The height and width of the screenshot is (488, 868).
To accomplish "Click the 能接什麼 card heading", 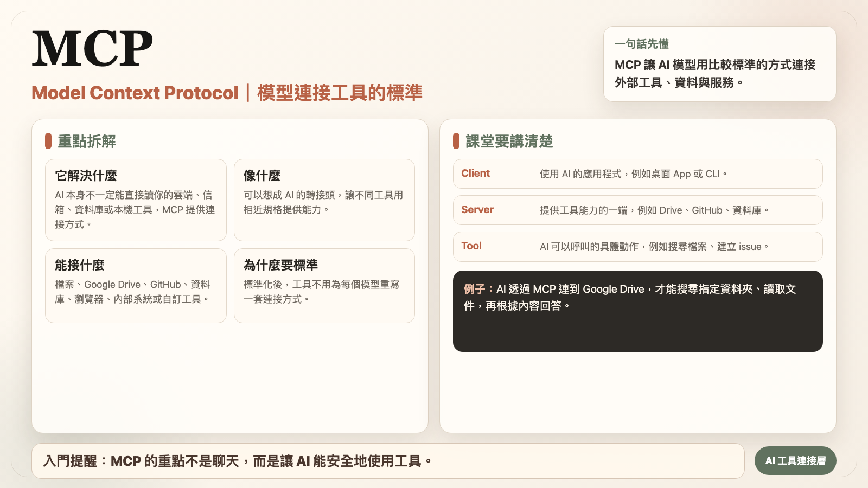I will pos(79,265).
